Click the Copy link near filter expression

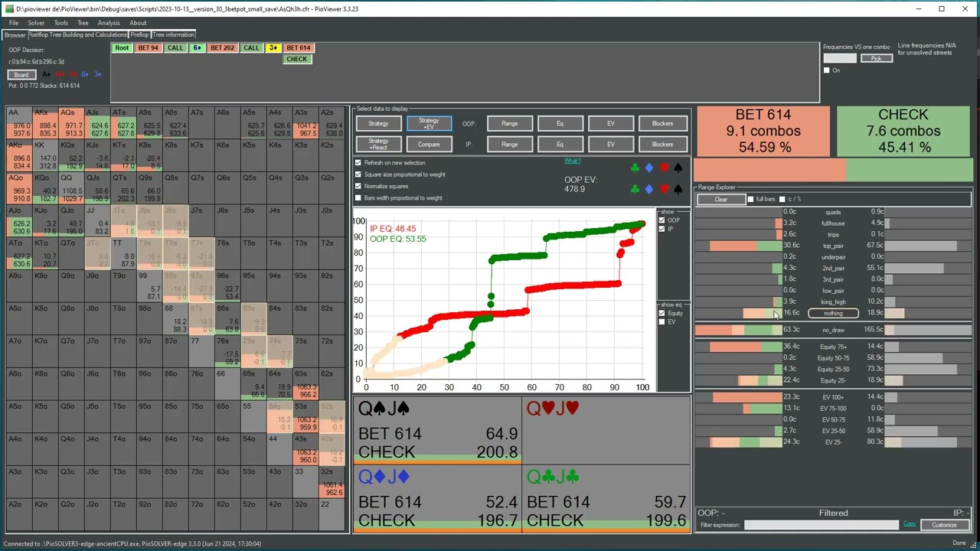tap(910, 524)
